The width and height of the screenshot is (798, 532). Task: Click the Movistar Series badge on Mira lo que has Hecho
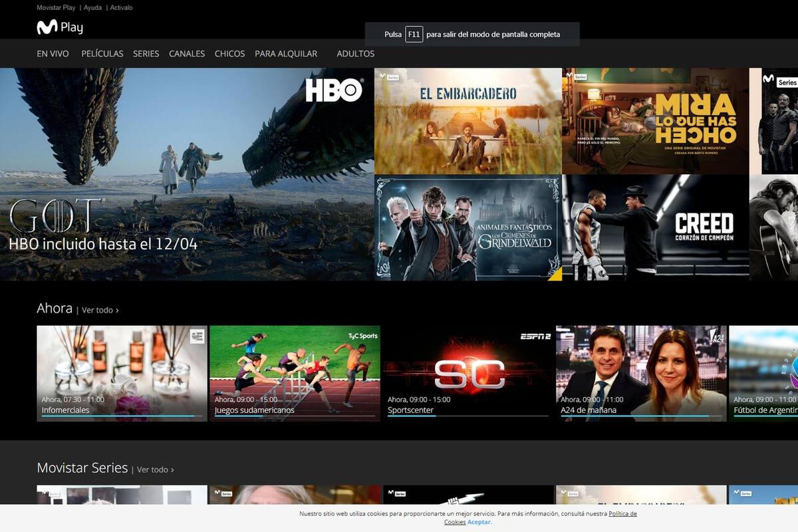pos(578,78)
